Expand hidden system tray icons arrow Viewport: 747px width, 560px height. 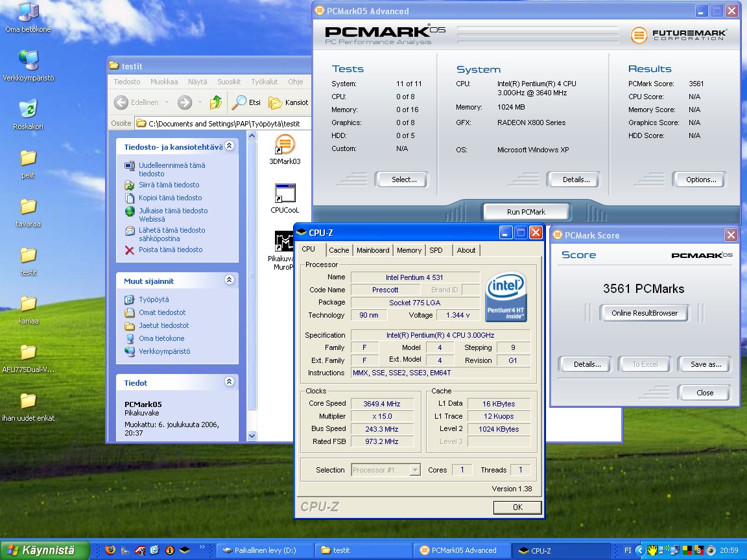[x=640, y=550]
